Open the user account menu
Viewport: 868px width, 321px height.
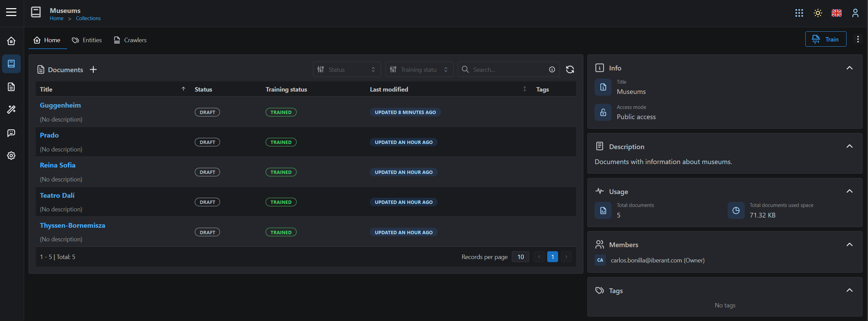pos(855,13)
